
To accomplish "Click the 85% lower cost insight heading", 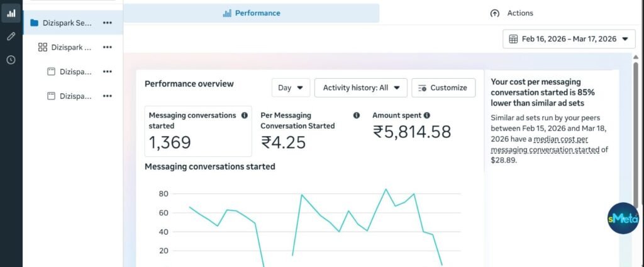I will [x=541, y=92].
